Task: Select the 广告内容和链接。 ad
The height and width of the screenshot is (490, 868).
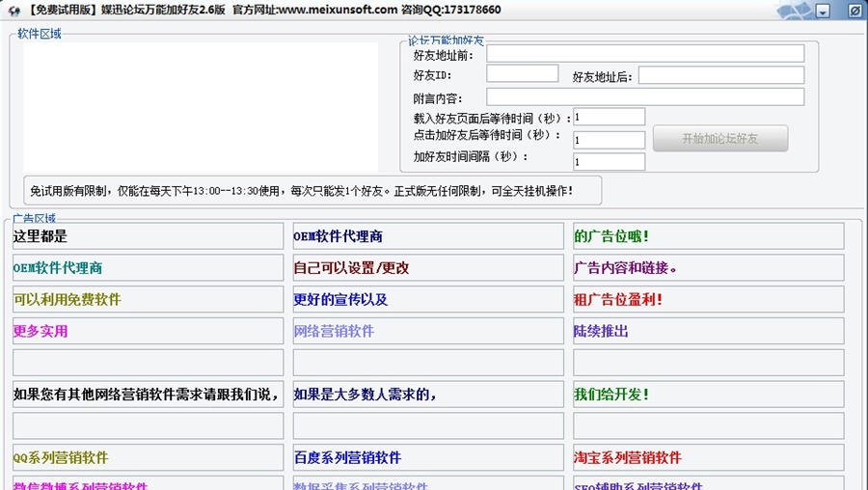Action: 709,268
